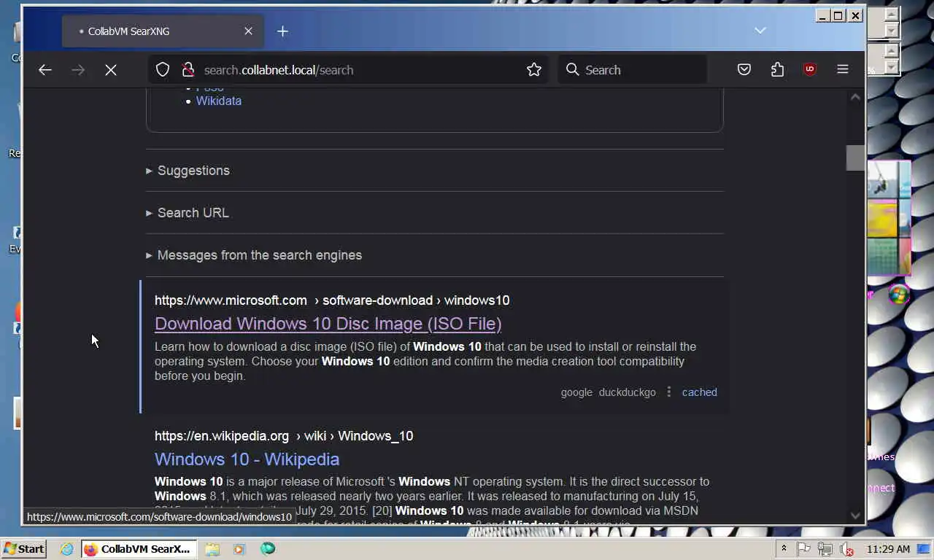Open the network tray icon
Viewport: 934px width, 560px height.
(x=825, y=549)
